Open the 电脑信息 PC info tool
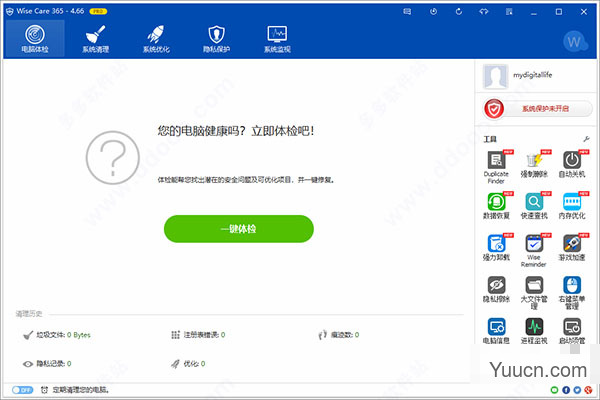This screenshot has height=400, width=600. (496, 330)
